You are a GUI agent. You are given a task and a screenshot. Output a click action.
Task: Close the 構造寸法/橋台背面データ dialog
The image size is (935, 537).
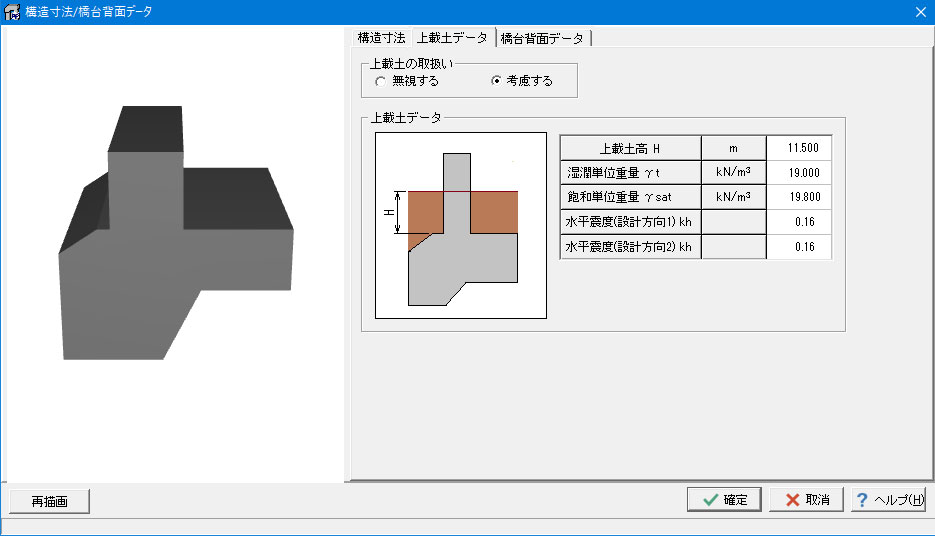click(921, 12)
